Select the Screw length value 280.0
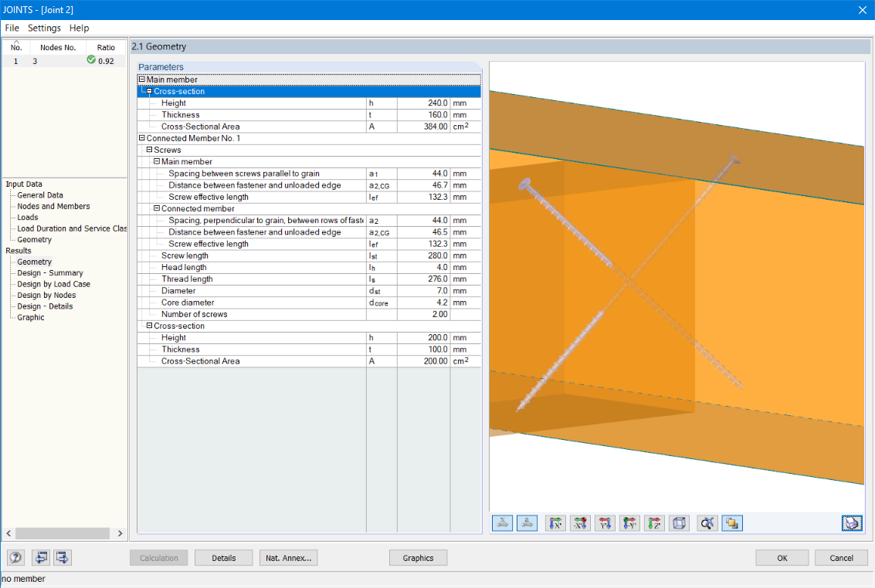 423,255
